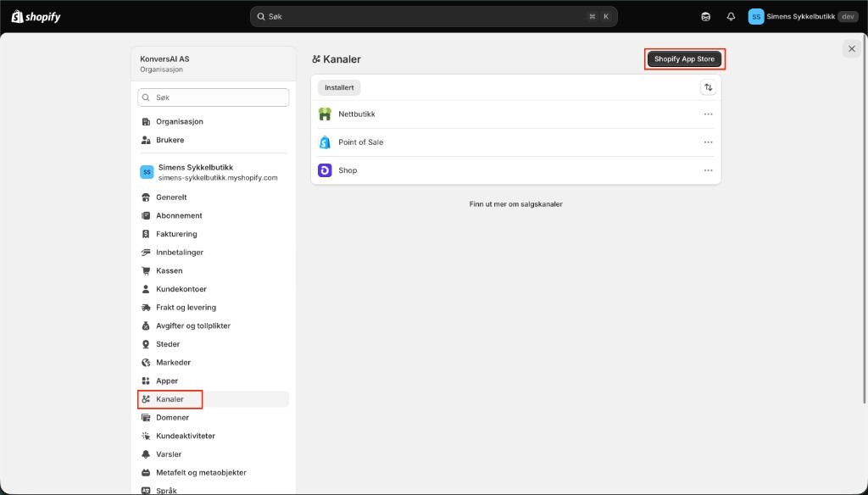Open Generelt settings

(213, 197)
